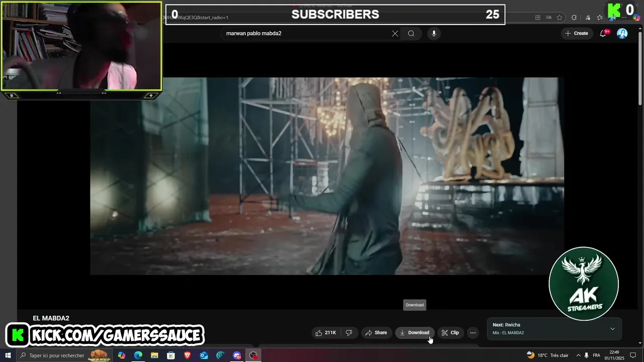Screen dimensions: 644x362
Task: Open next video Rwicha
Action: (x=506, y=325)
